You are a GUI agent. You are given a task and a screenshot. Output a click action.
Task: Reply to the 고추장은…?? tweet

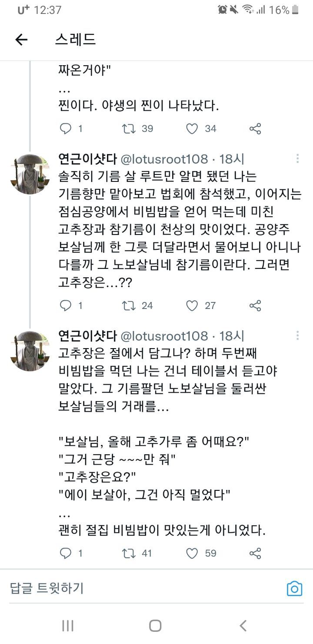click(66, 305)
